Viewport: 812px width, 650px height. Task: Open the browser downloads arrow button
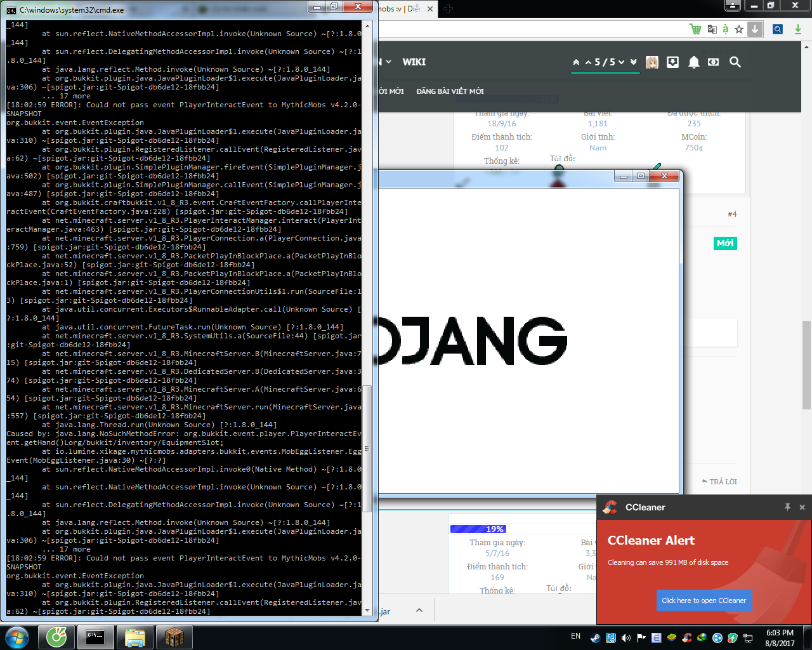click(x=755, y=29)
